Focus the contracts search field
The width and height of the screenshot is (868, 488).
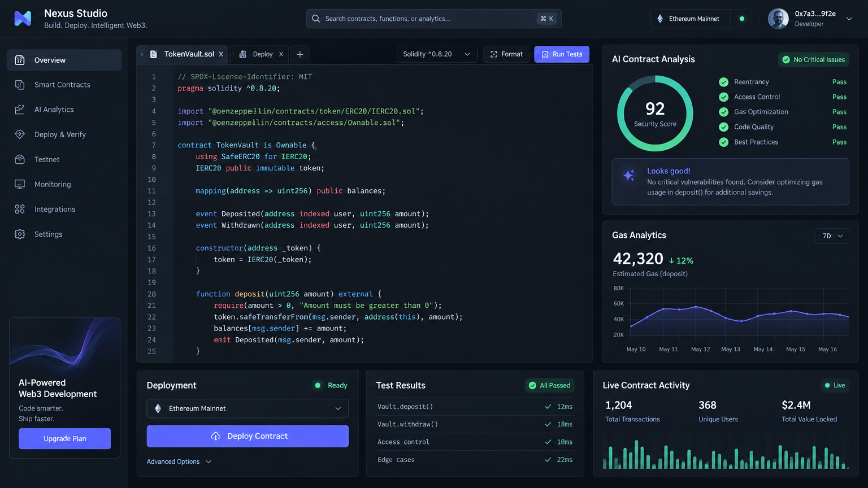434,19
